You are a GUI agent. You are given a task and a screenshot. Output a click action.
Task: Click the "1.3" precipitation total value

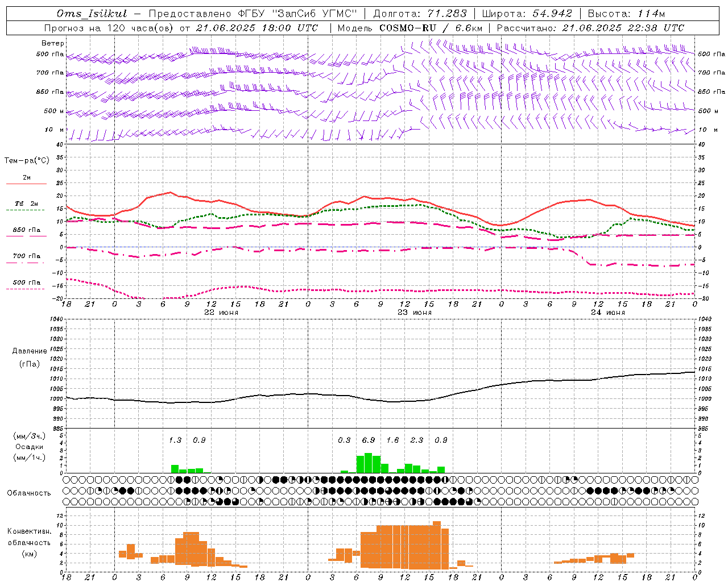click(175, 440)
